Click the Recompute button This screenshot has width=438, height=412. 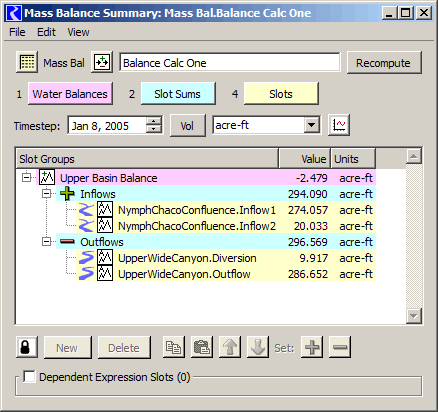click(x=384, y=63)
